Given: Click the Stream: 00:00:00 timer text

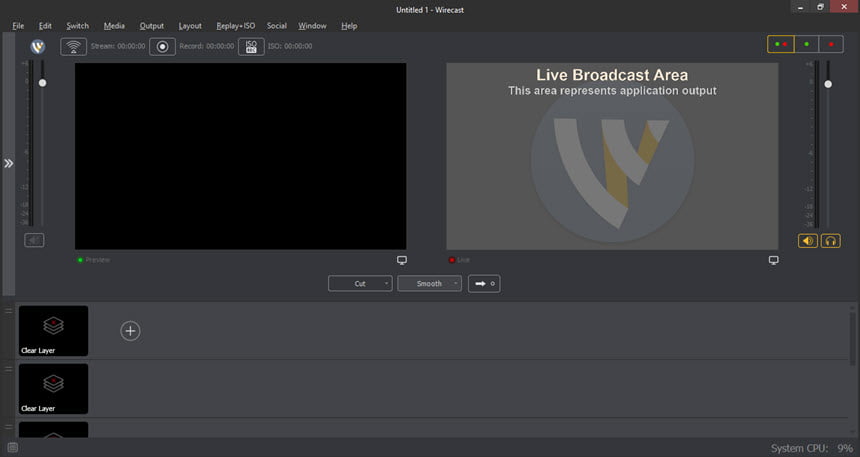Looking at the screenshot, I should (118, 47).
